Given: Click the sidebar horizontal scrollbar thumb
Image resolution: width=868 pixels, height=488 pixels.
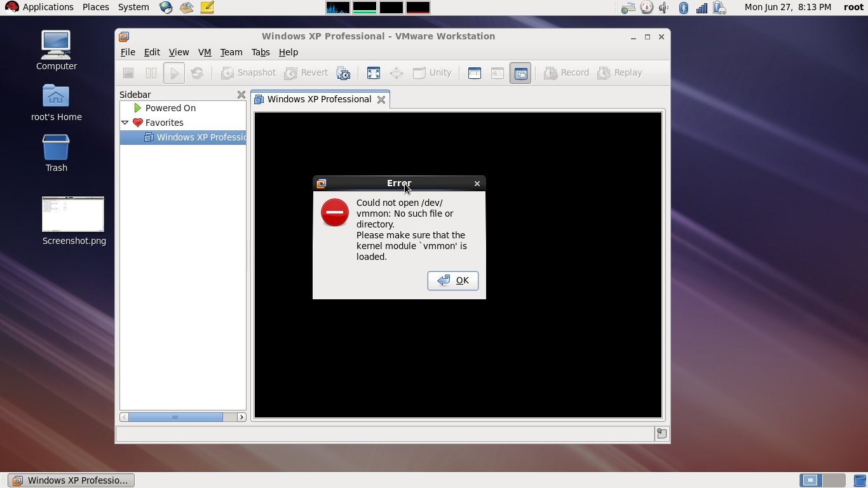Looking at the screenshot, I should point(175,417).
